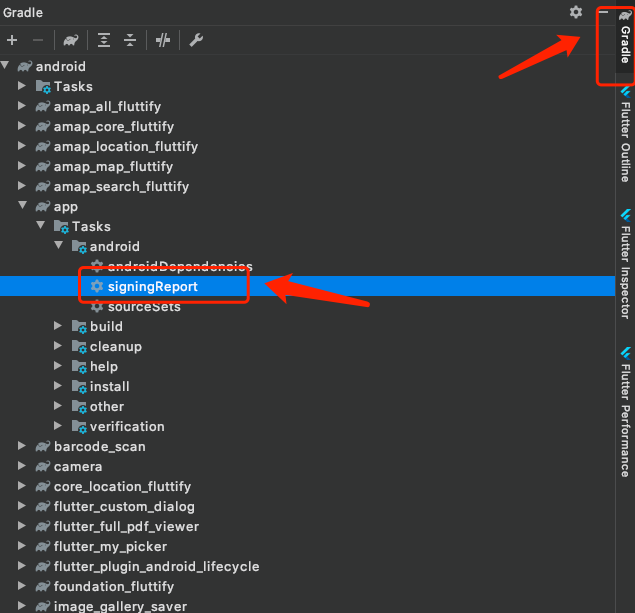This screenshot has width=635, height=613.
Task: Select the androidDependencies task
Action: (x=180, y=266)
